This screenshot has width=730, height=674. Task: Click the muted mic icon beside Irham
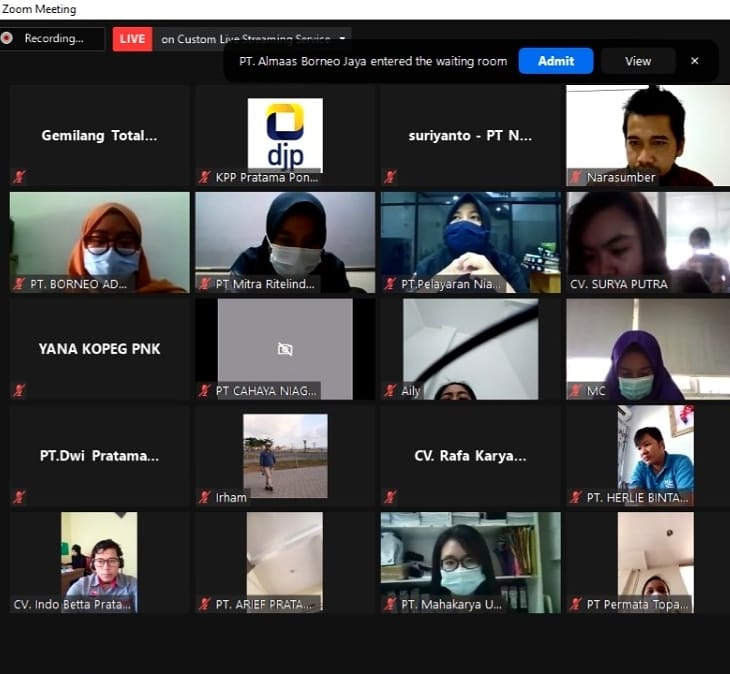click(x=205, y=497)
